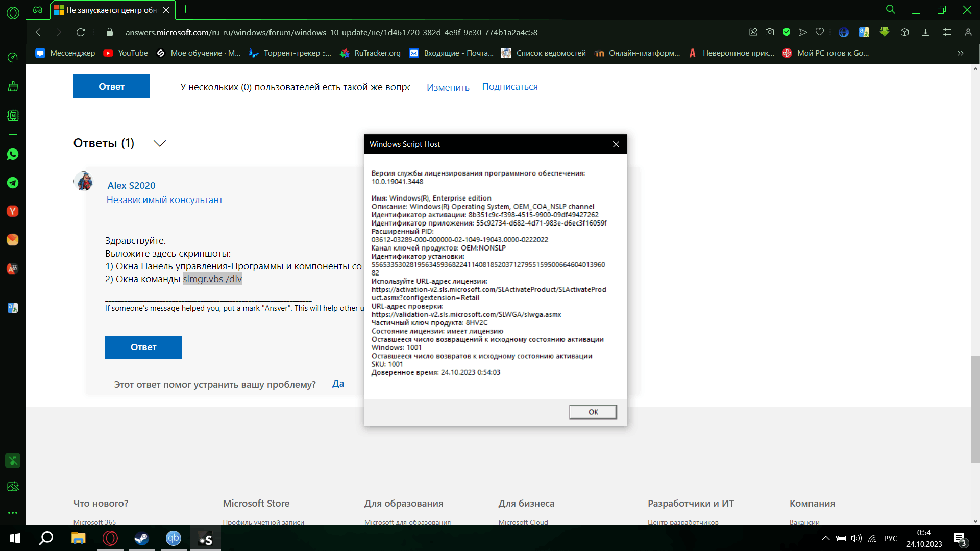Open the extensions cube icon
980x551 pixels.
tap(904, 32)
